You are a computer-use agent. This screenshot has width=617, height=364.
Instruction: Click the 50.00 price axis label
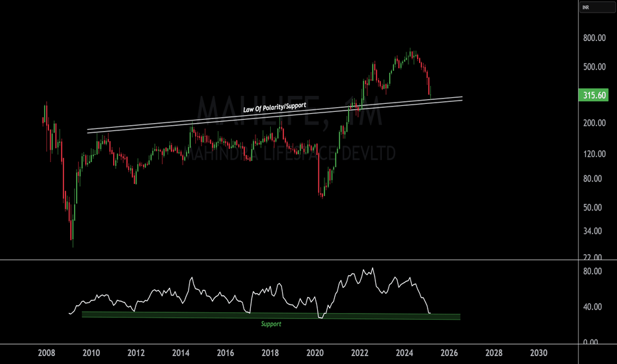click(593, 207)
